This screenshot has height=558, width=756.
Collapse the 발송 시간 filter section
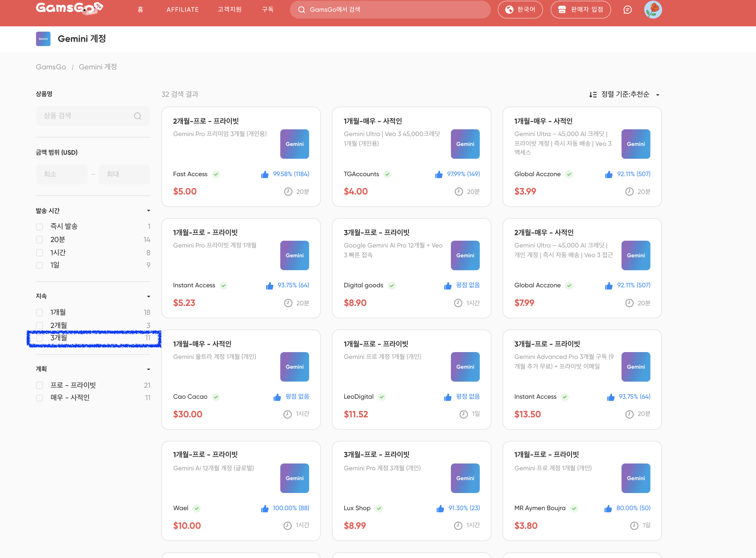coord(148,211)
